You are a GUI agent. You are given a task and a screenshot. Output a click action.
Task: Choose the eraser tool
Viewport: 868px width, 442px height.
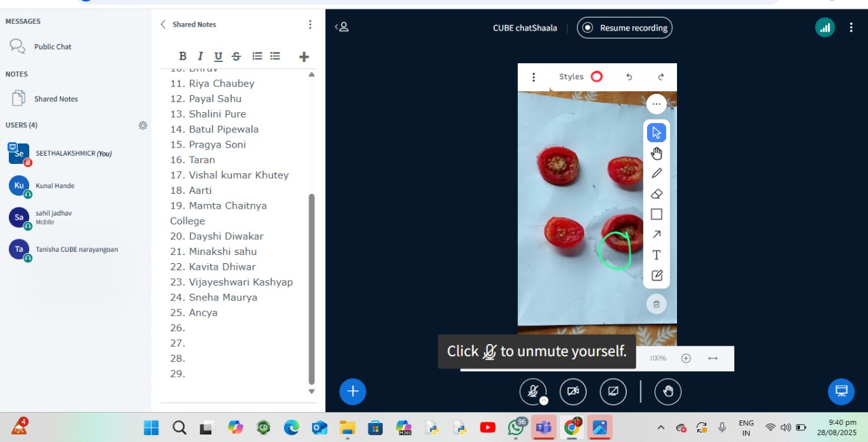(x=656, y=194)
